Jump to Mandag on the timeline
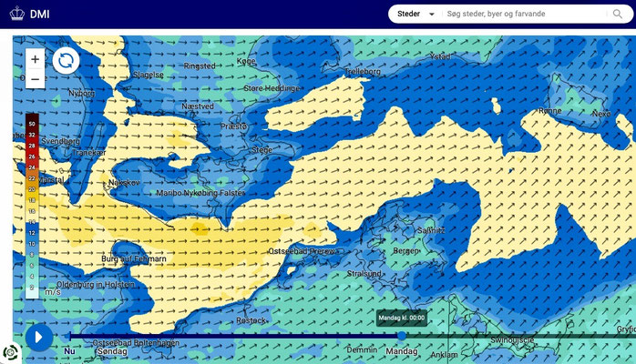 pyautogui.click(x=402, y=351)
